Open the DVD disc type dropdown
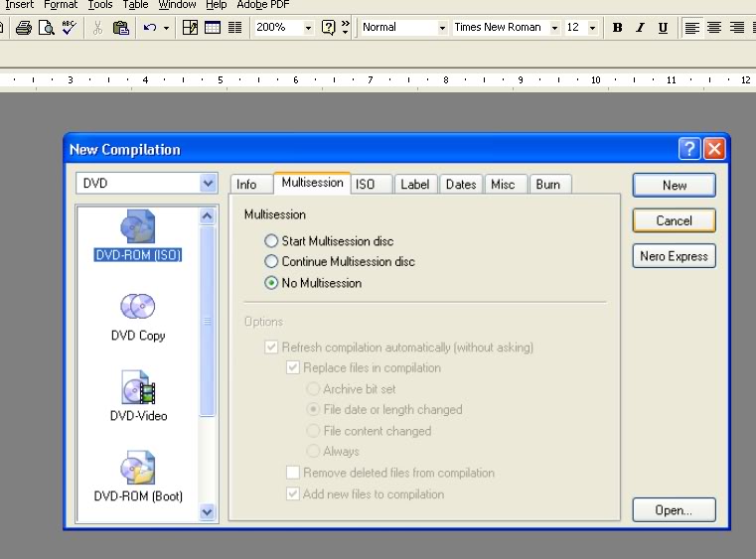Image resolution: width=756 pixels, height=559 pixels. (208, 183)
